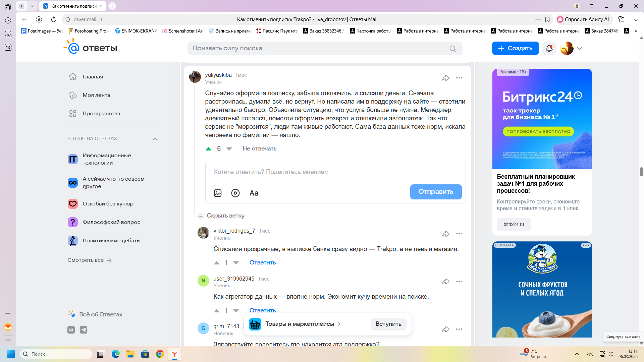Collapse the thread with "Скрыть ветку"
This screenshot has height=362, width=644.
coord(225,216)
